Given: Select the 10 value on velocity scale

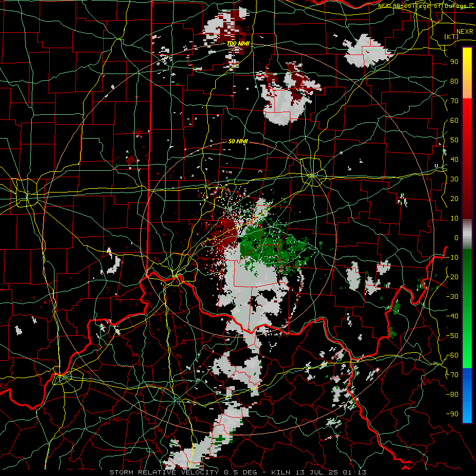Looking at the screenshot, I should 454,218.
